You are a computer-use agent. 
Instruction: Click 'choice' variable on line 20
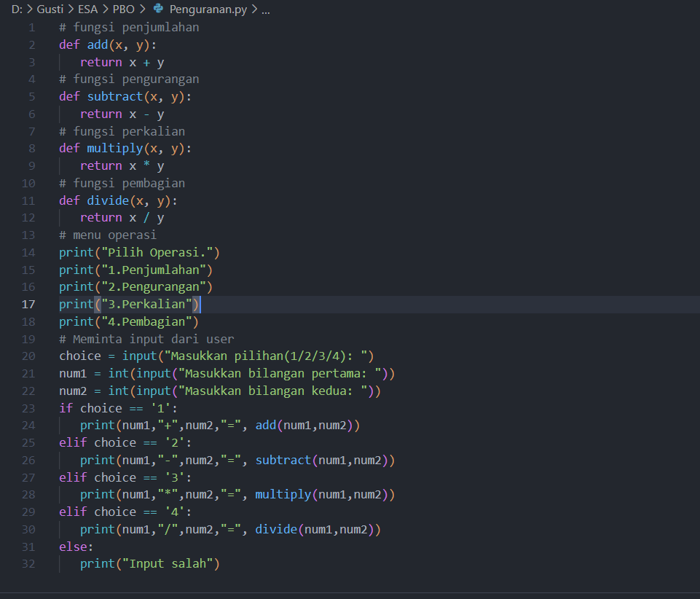point(80,356)
